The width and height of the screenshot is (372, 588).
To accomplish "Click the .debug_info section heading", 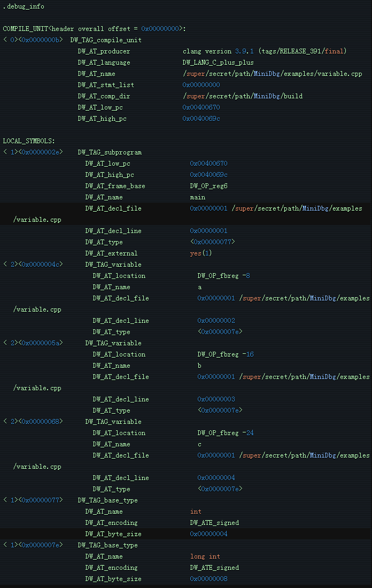I will tap(24, 6).
